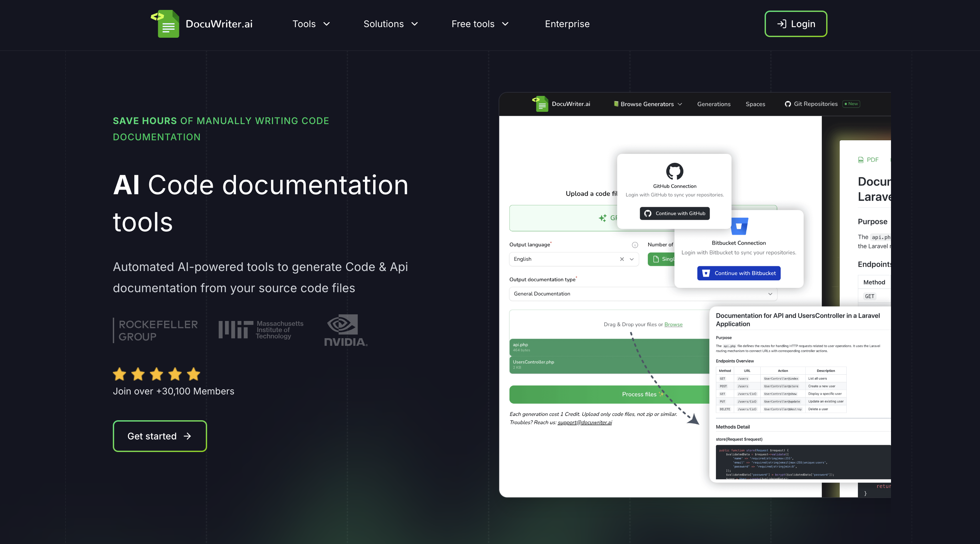Click Continue with Bitbucket button
This screenshot has width=980, height=544.
pos(739,273)
